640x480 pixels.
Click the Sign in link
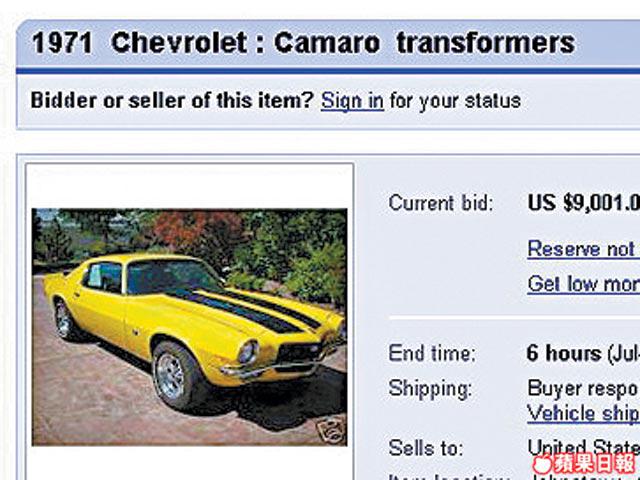click(352, 101)
